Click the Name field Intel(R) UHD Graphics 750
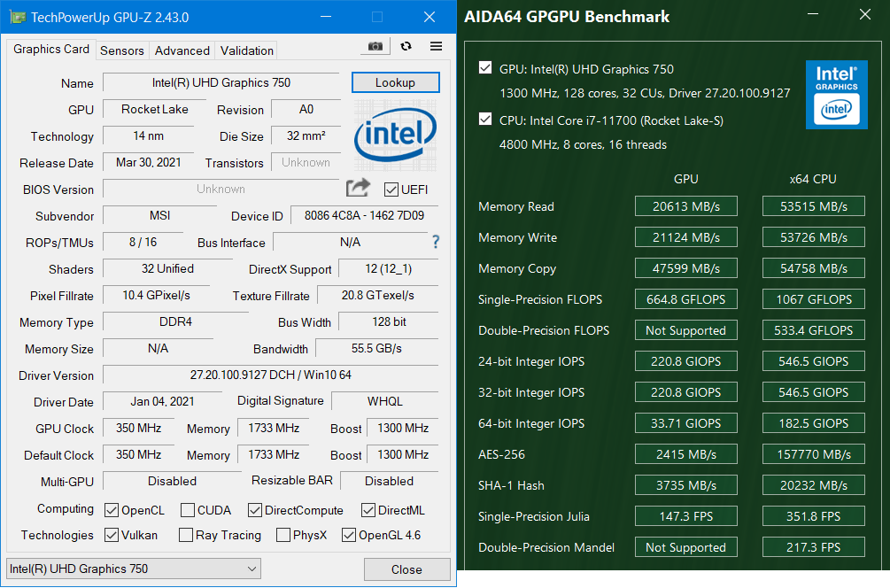Screen dimensions: 890x588 coord(221,83)
